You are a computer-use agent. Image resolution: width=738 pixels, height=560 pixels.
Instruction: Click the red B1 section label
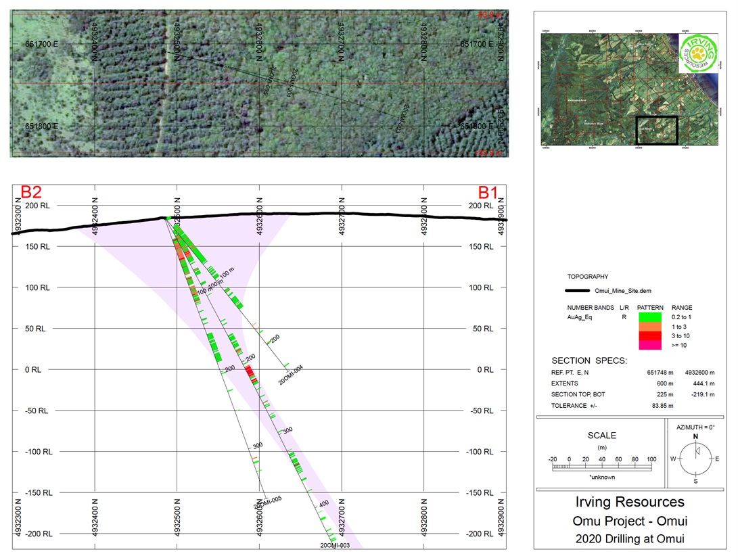(488, 193)
